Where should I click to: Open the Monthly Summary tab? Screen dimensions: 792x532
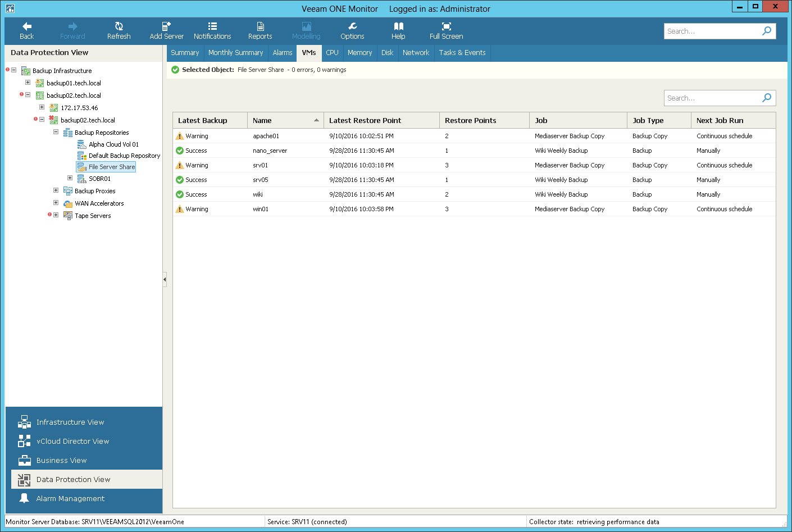[235, 53]
